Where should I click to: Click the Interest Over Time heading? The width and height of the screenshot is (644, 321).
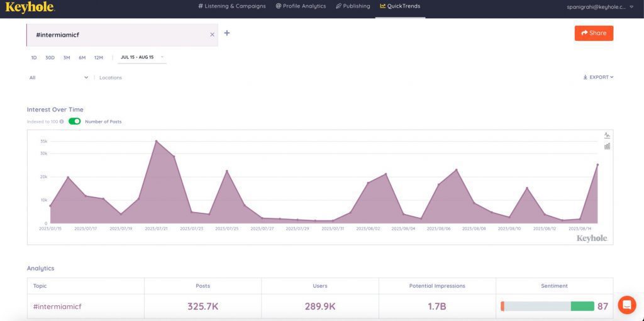(55, 110)
